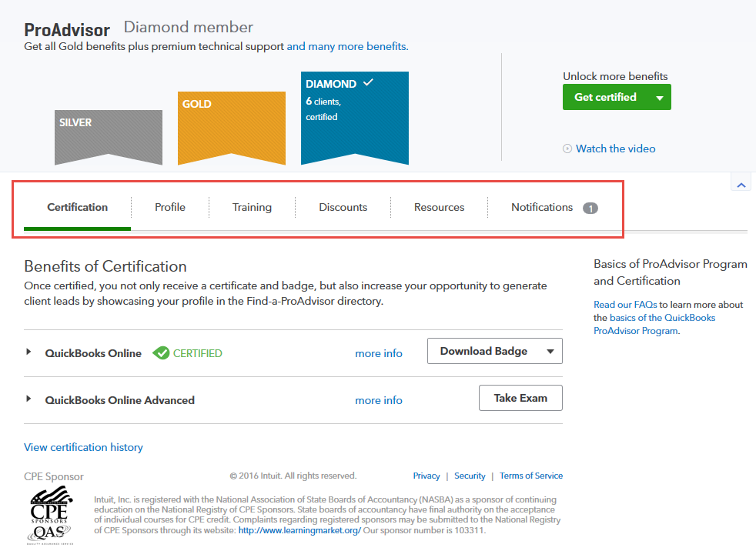Screen dimensions: 756x551
Task: Click the Take Exam button
Action: (520, 398)
